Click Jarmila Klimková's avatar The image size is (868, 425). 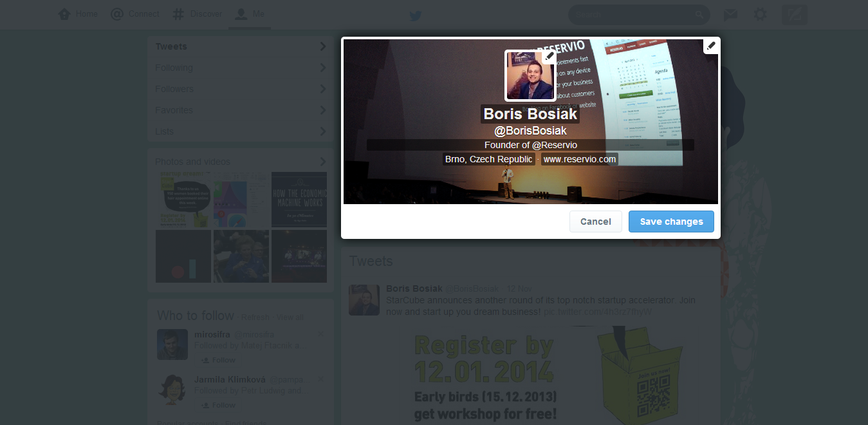pos(172,390)
